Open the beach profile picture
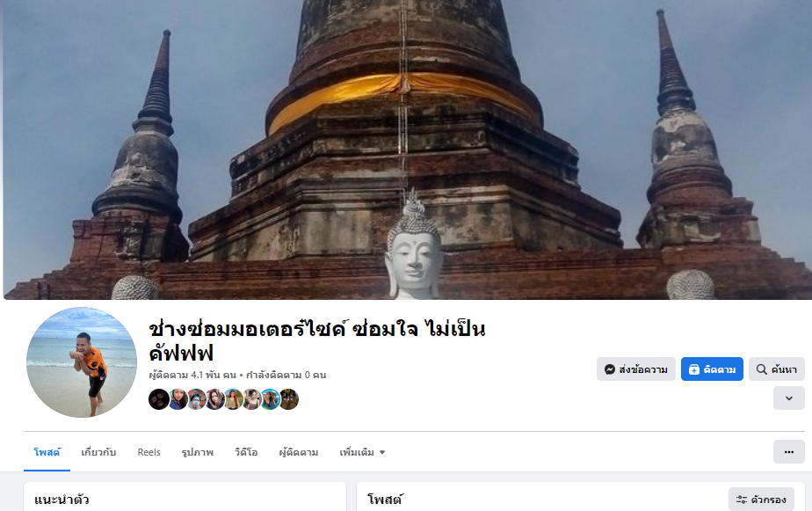812x511 pixels. 82,362
